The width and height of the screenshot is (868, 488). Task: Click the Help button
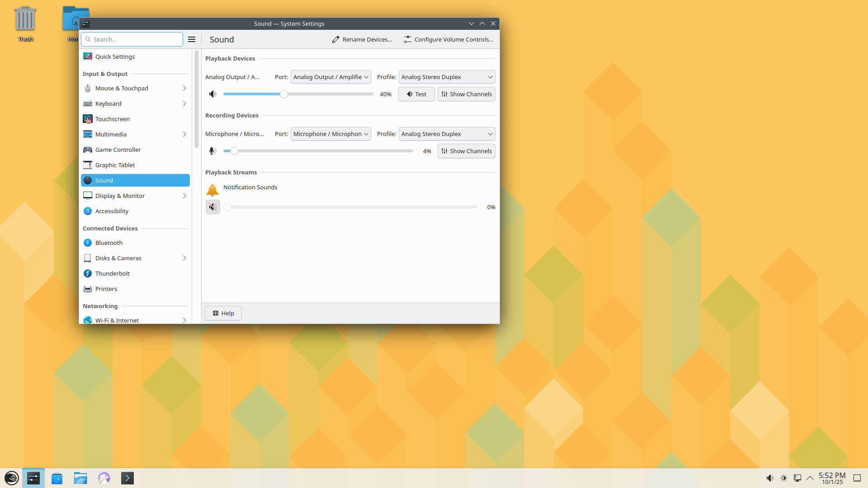click(223, 313)
